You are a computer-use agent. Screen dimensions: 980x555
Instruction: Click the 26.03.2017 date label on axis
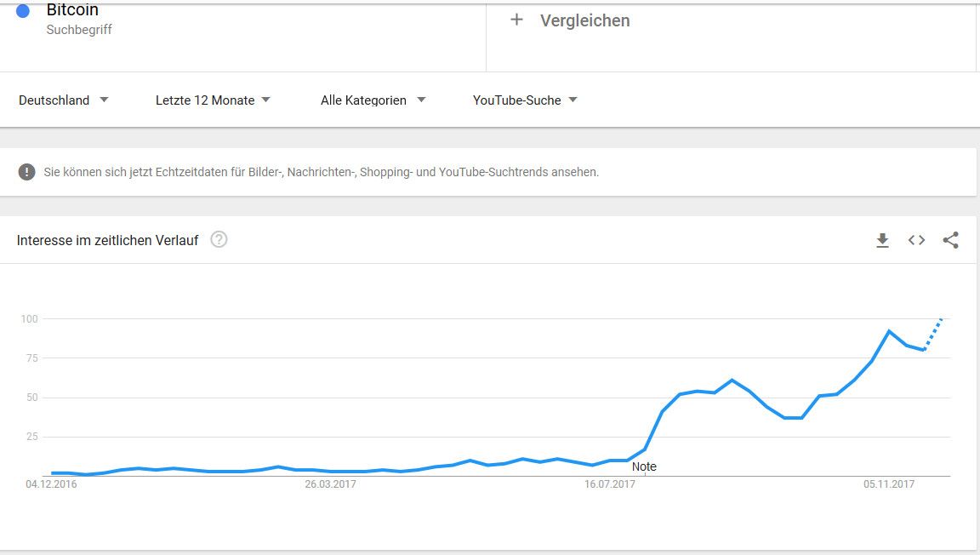(331, 484)
